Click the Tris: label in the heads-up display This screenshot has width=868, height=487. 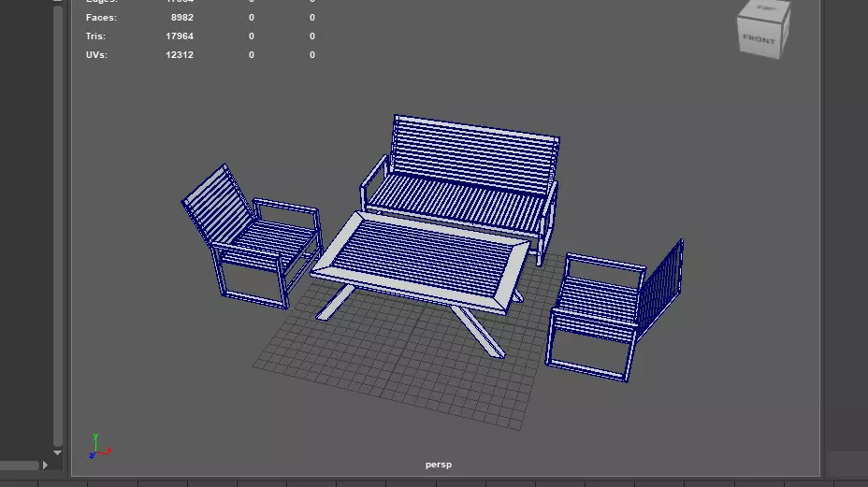95,36
